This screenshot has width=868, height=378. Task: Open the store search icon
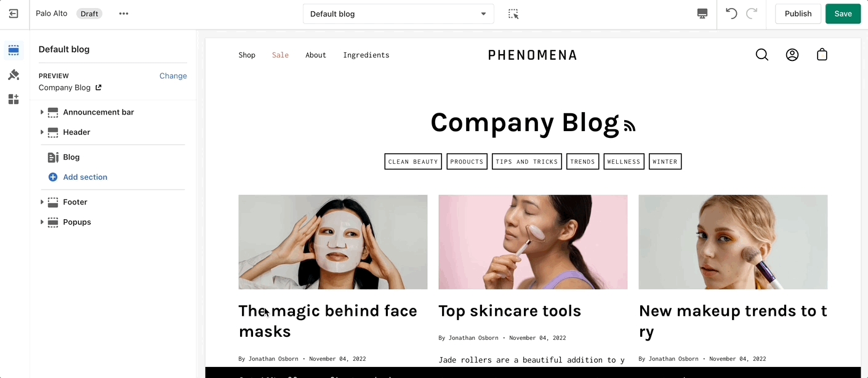pos(762,55)
